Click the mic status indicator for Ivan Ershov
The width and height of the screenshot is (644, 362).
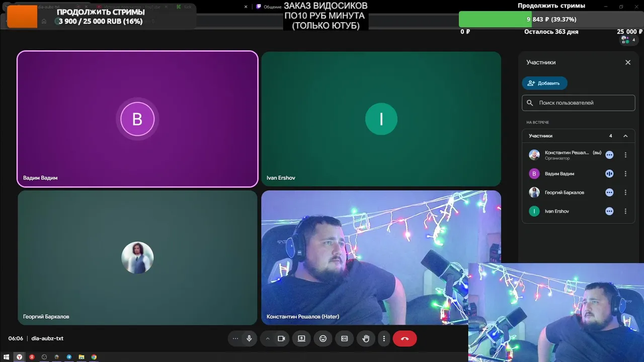point(609,211)
